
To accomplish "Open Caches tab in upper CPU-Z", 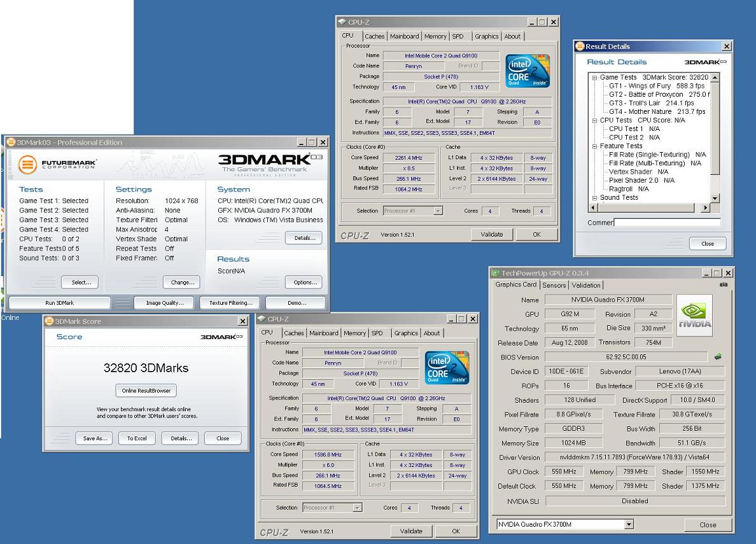I will pos(375,36).
